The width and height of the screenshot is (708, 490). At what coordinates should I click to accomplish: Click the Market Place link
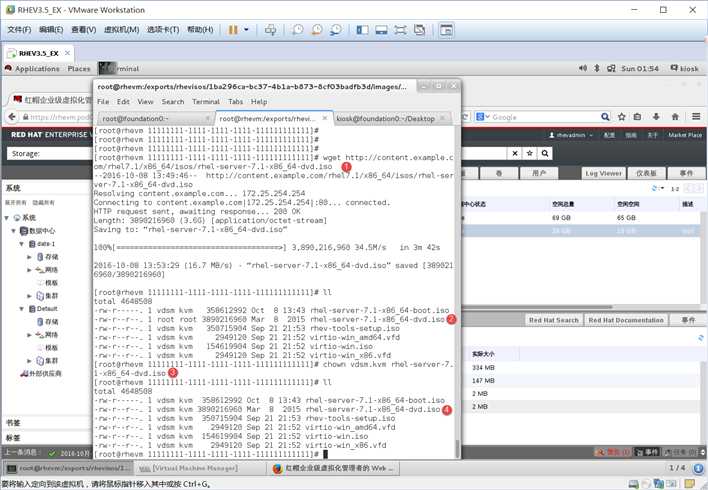tap(685, 135)
